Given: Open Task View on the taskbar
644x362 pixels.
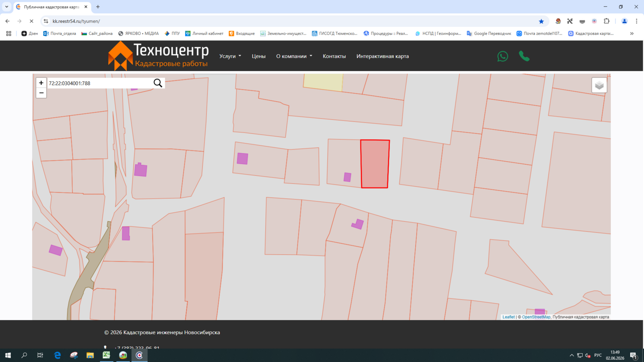Looking at the screenshot, I should 40,355.
